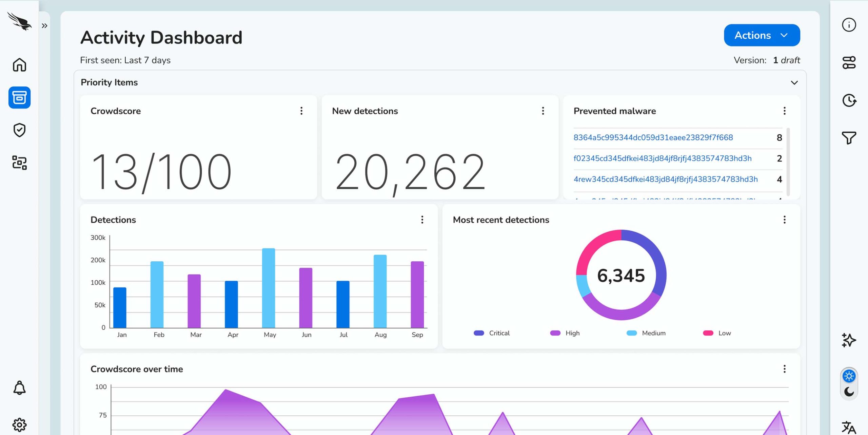Screen dimensions: 868x435
Task: Click the 6,345 donut chart center
Action: click(621, 276)
